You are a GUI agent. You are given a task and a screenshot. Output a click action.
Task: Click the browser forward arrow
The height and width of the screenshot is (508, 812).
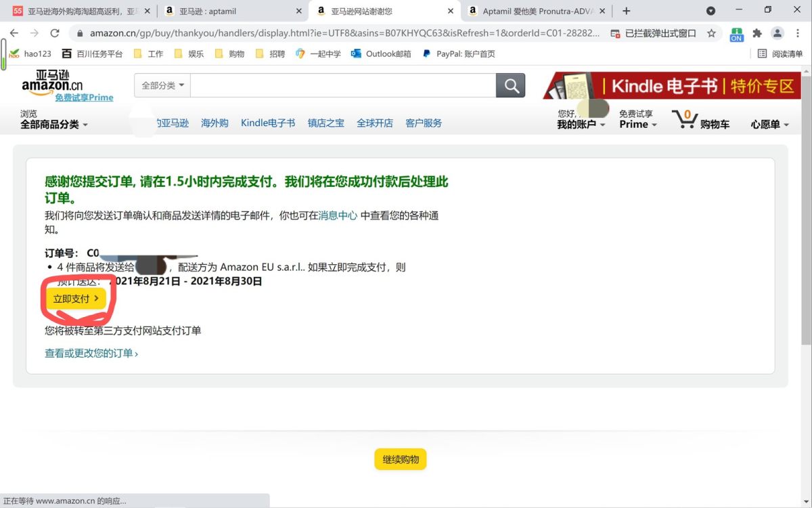click(x=35, y=33)
